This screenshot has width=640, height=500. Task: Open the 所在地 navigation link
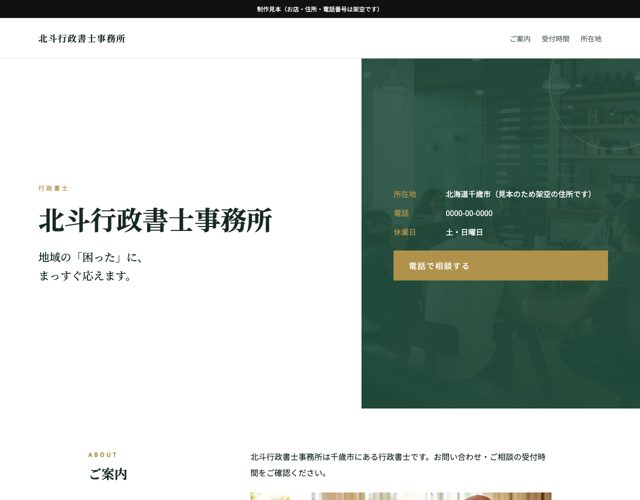(591, 39)
